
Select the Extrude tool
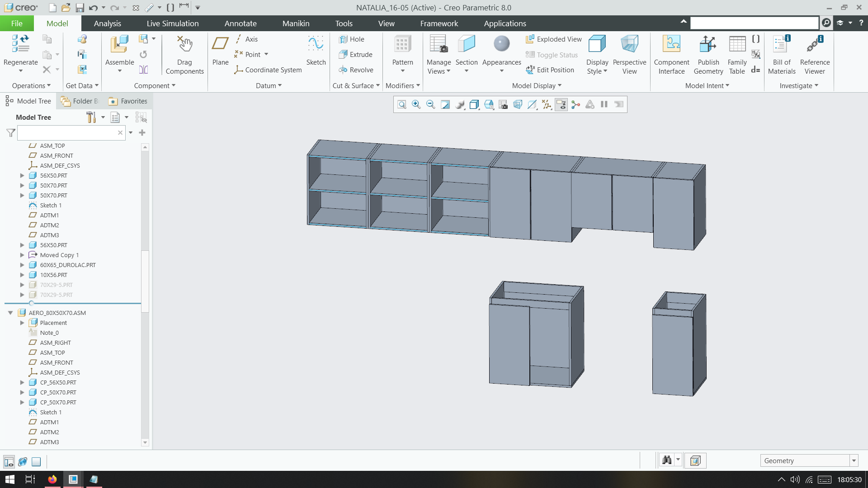357,54
